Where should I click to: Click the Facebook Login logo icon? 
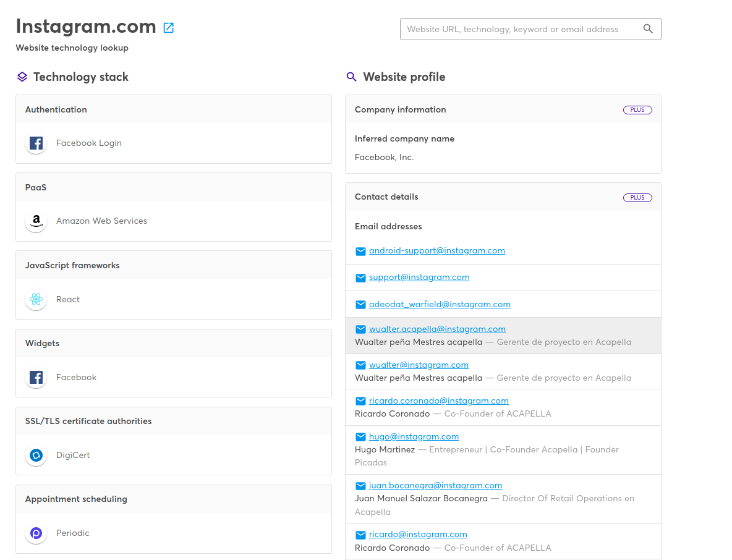click(36, 143)
